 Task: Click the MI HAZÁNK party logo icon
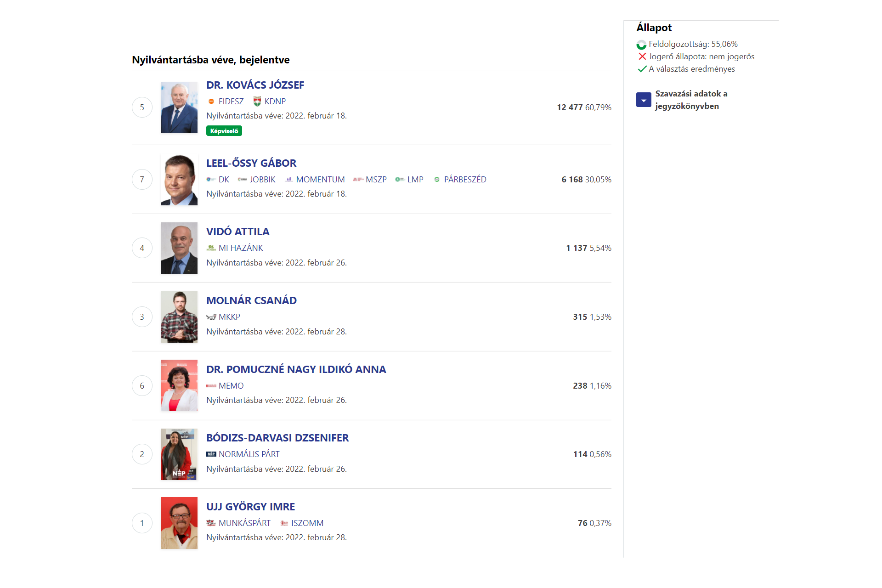click(211, 248)
